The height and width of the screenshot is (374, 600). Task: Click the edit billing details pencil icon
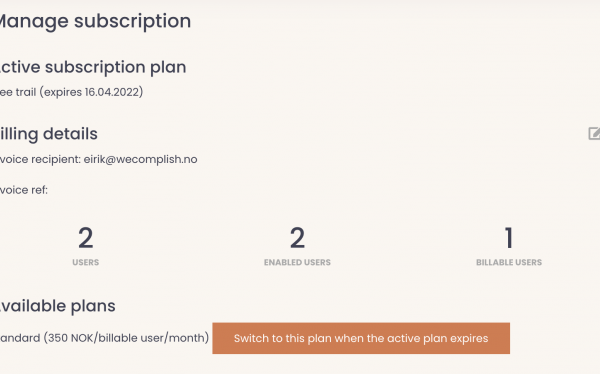[x=594, y=133]
